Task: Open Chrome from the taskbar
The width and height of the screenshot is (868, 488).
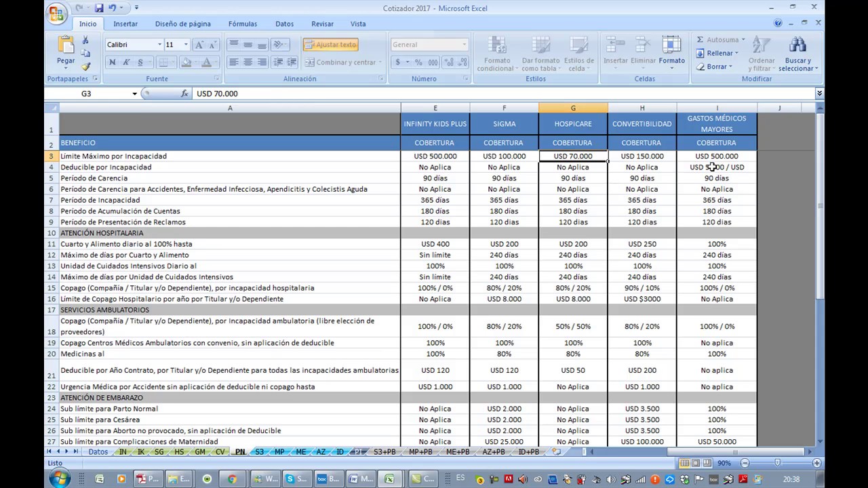Action: point(232,479)
